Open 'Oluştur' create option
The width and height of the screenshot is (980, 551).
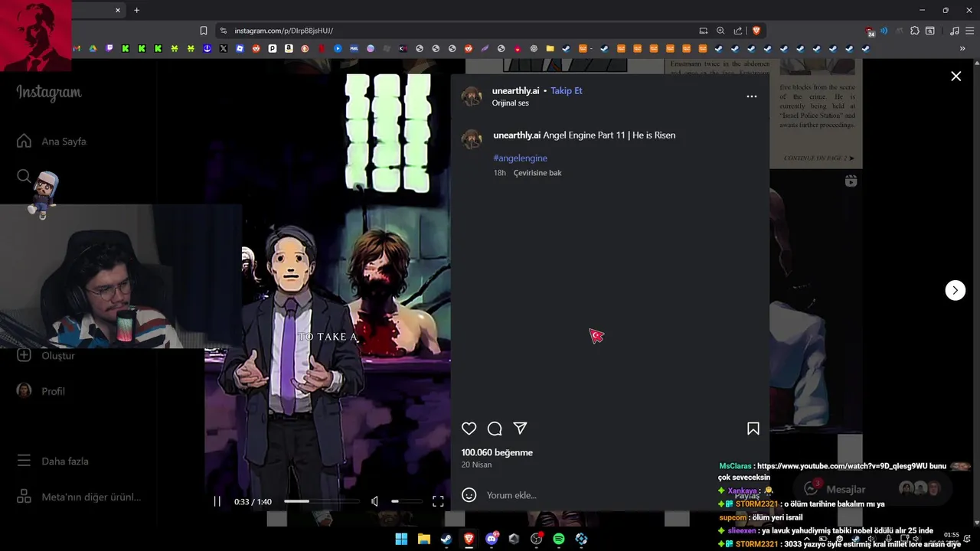click(x=47, y=355)
